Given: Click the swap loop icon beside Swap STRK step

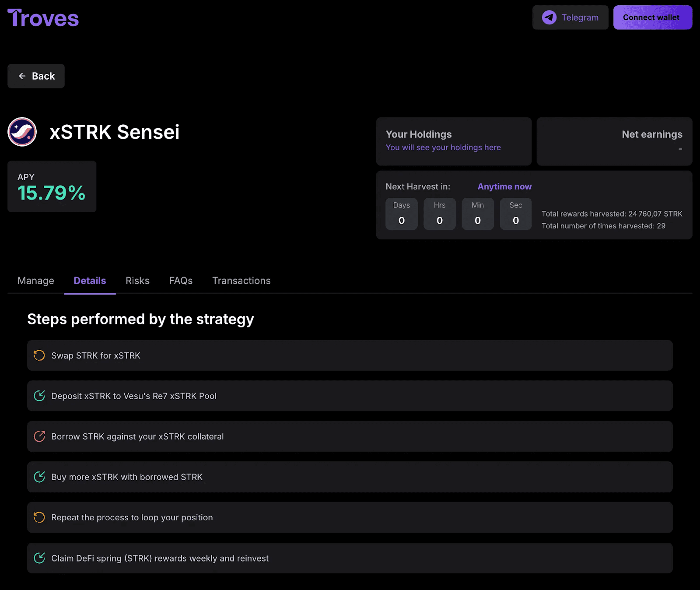Looking at the screenshot, I should 39,355.
